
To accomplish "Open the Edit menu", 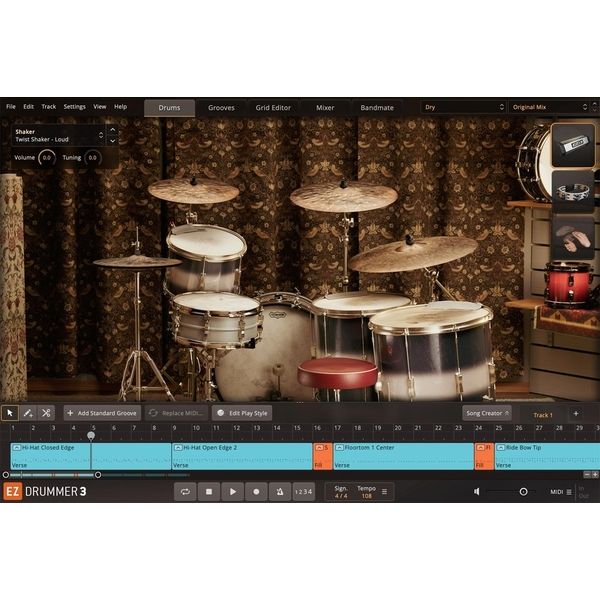I will pyautogui.click(x=28, y=107).
